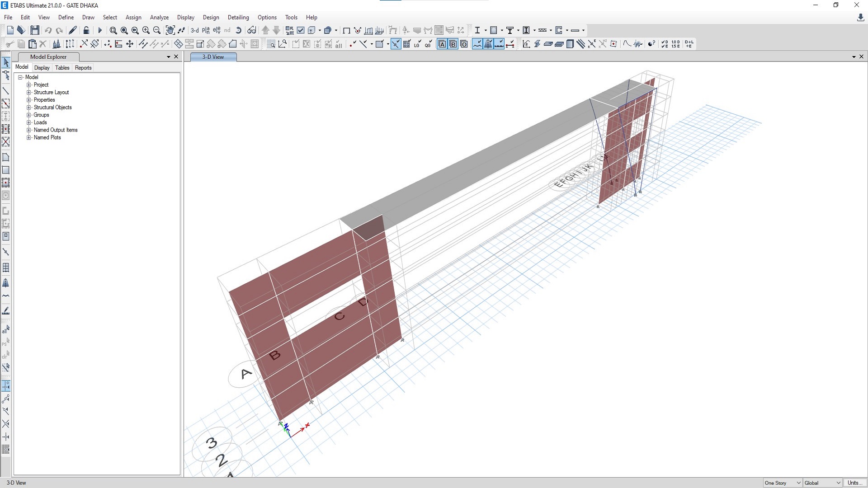Screen dimensions: 868x488
Task: Click the Pan hand tool
Action: coord(170,30)
